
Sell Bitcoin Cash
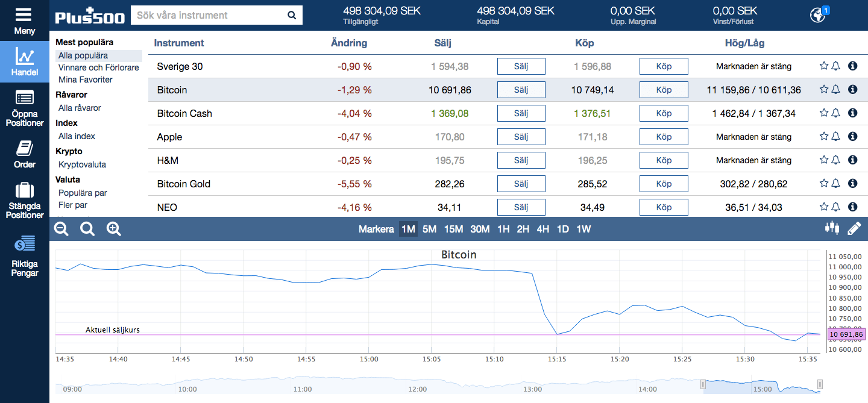point(521,113)
